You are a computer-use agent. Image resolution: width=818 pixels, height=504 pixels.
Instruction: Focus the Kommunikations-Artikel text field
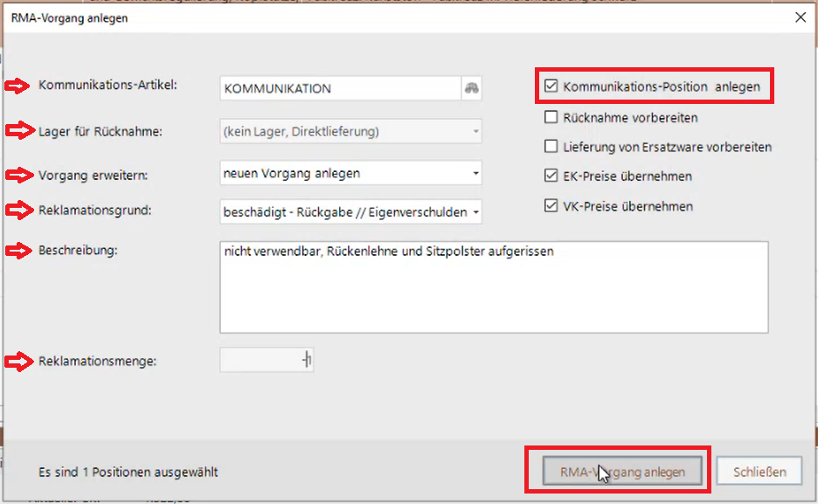pos(340,88)
